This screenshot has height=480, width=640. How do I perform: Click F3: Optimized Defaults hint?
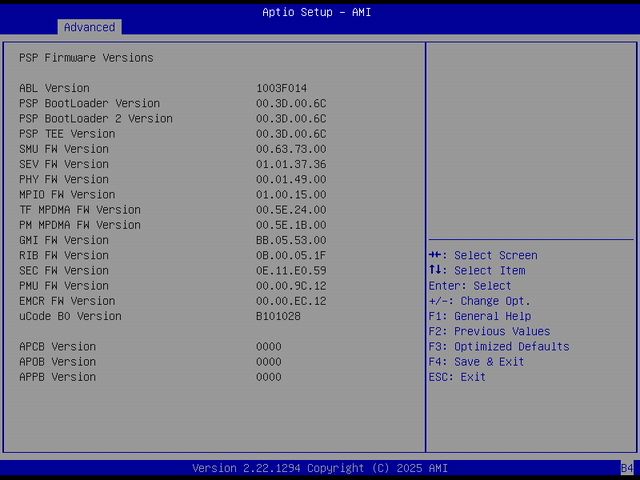point(499,347)
